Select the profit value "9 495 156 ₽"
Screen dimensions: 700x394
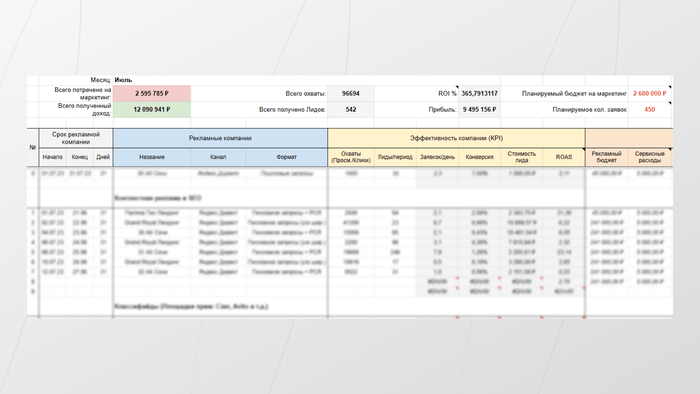[x=479, y=110]
